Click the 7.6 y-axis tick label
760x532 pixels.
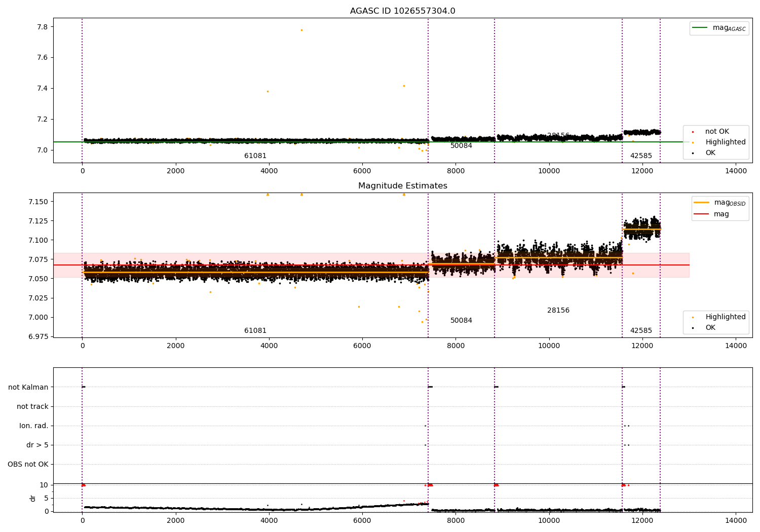click(x=43, y=58)
